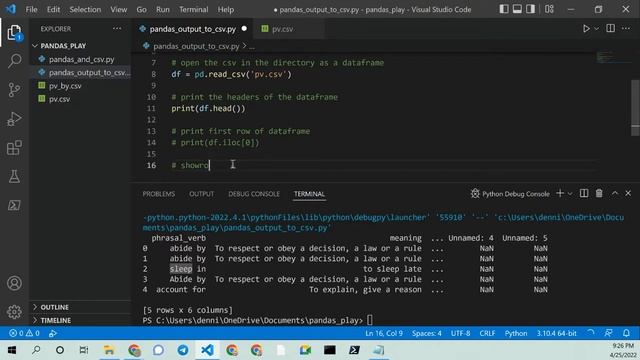
Task: Open the PowerShell console view icon
Action: 14,205
